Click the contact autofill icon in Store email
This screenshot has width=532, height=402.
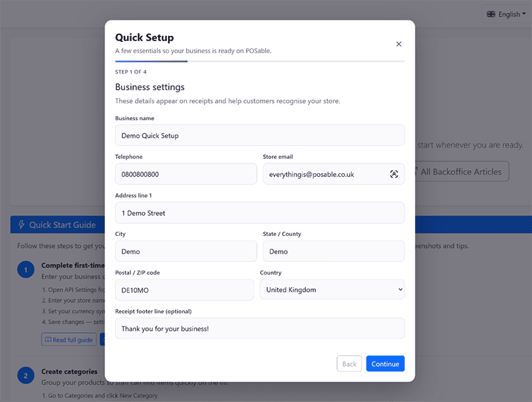[x=394, y=174]
